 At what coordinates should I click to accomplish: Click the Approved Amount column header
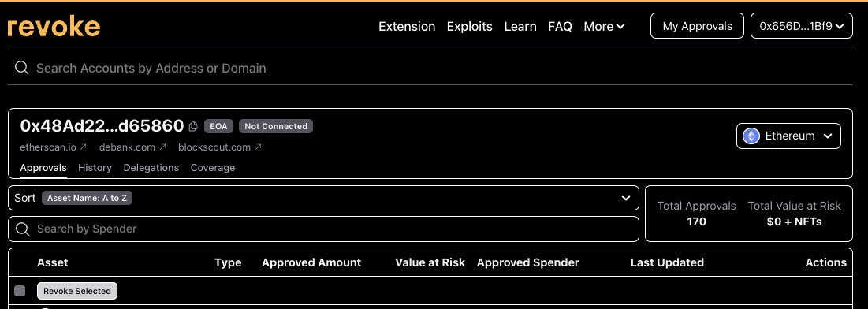coord(311,262)
